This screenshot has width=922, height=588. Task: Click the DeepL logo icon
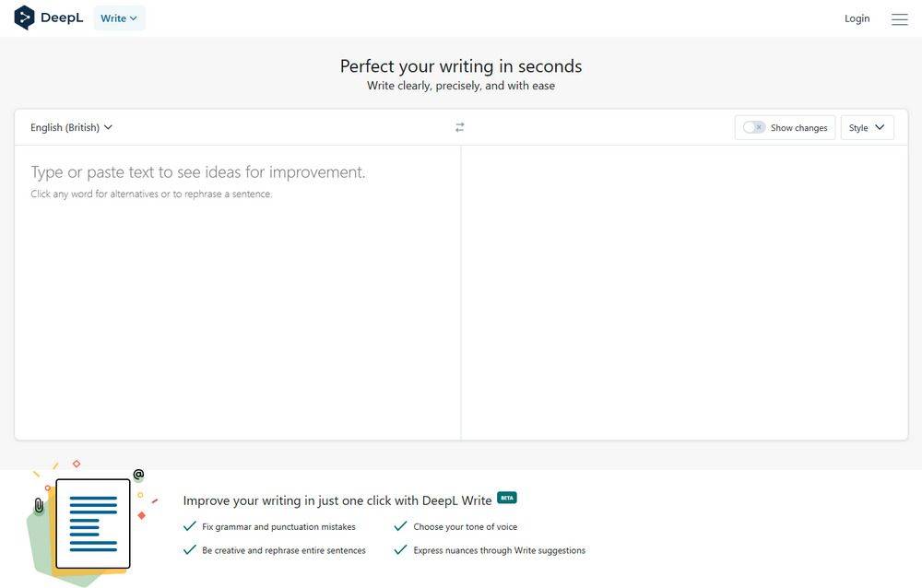[x=24, y=18]
